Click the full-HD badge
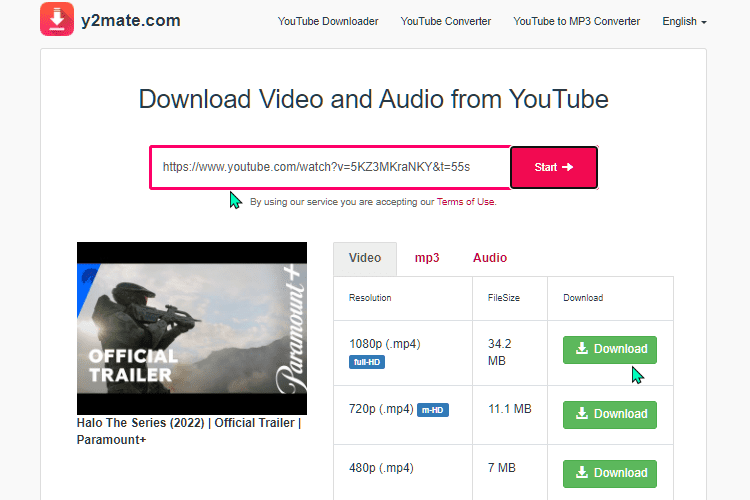The width and height of the screenshot is (750, 500). (367, 362)
